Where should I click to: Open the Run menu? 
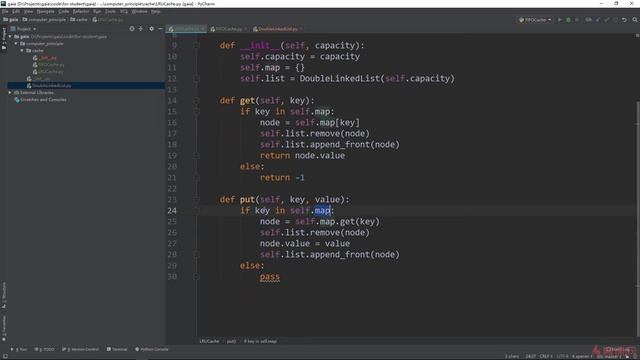(97, 11)
